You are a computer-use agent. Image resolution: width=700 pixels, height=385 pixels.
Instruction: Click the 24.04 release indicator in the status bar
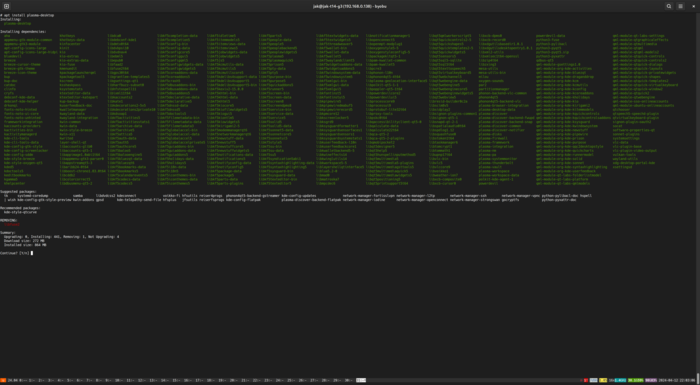12,381
